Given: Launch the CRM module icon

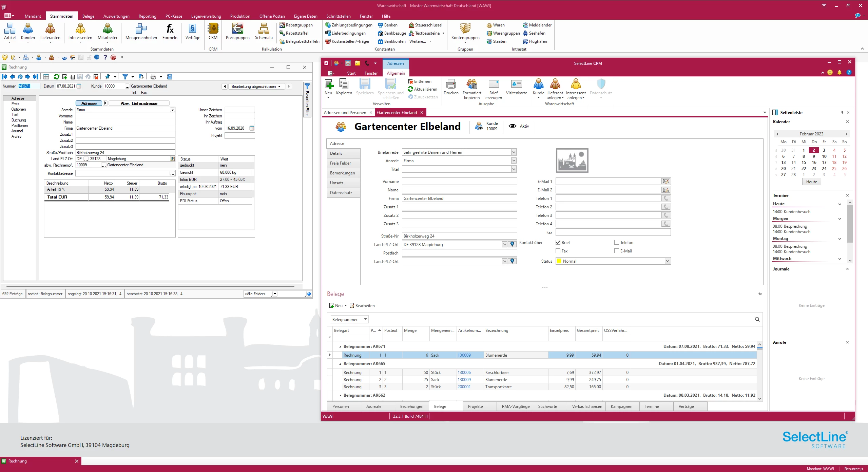Looking at the screenshot, I should pos(213,32).
